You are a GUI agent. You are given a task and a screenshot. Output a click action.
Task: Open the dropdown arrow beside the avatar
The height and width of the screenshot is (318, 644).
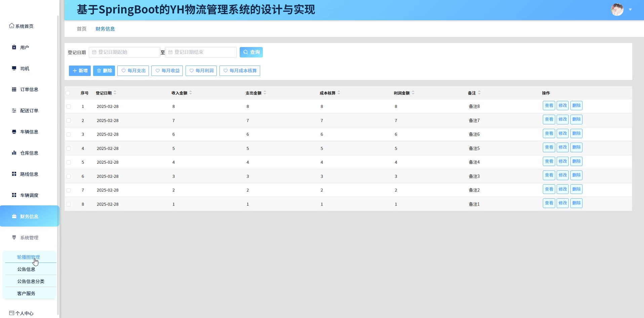point(630,10)
